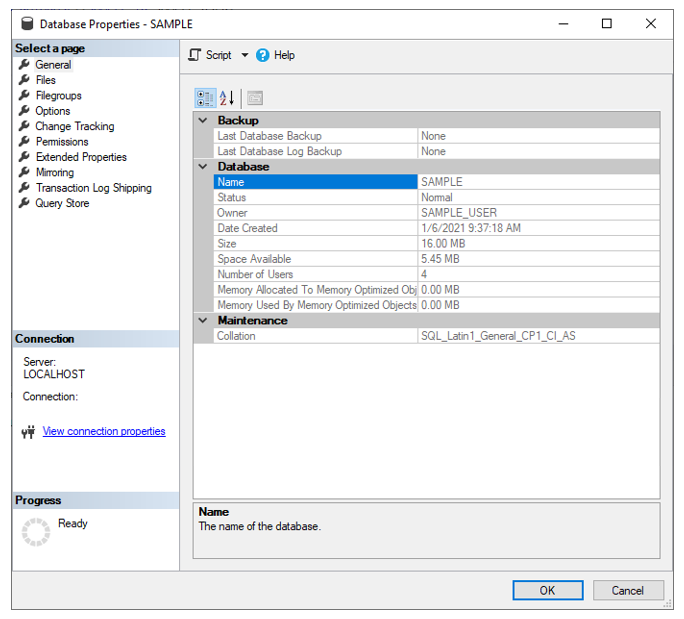Click the wrench icon beside Permissions

pyautogui.click(x=24, y=141)
